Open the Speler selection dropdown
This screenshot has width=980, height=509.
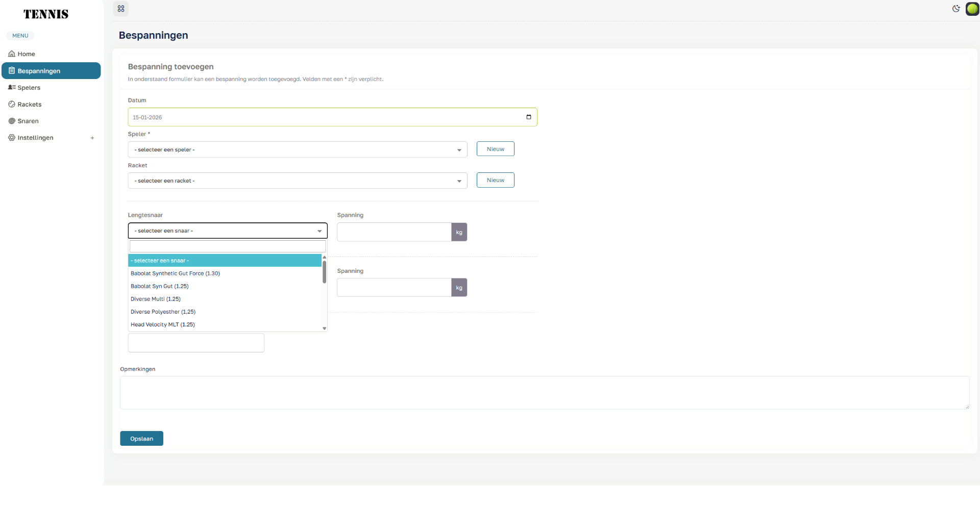coord(297,150)
